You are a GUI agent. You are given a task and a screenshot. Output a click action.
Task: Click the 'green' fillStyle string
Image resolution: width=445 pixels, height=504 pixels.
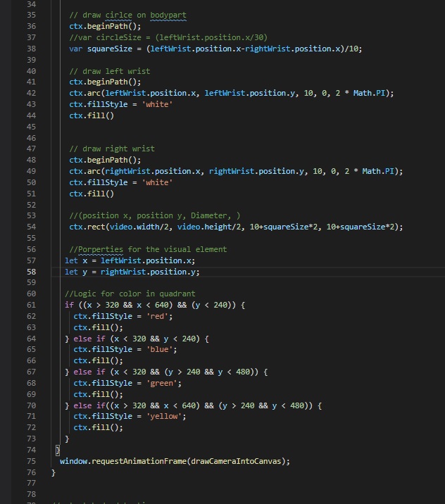[x=168, y=383]
